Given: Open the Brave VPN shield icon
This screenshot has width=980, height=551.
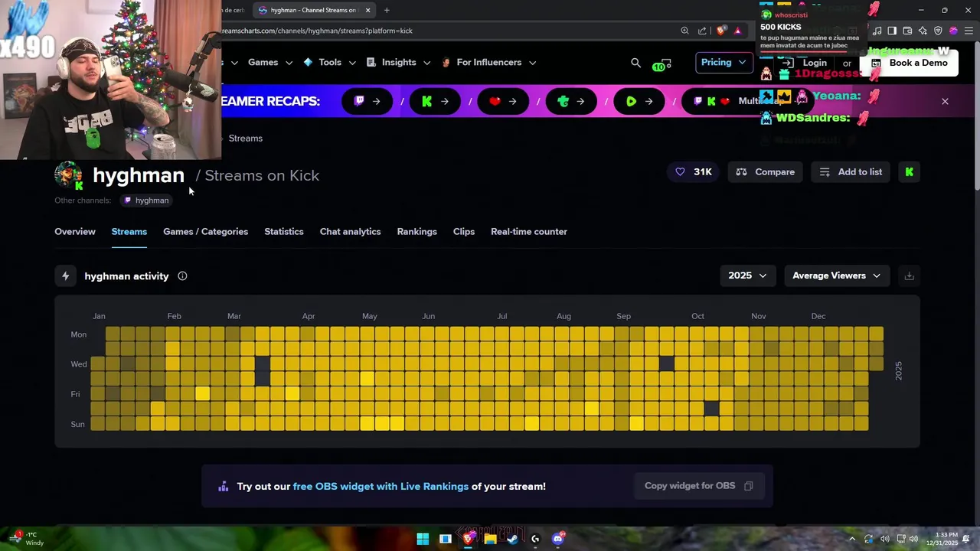Looking at the screenshot, I should (938, 31).
